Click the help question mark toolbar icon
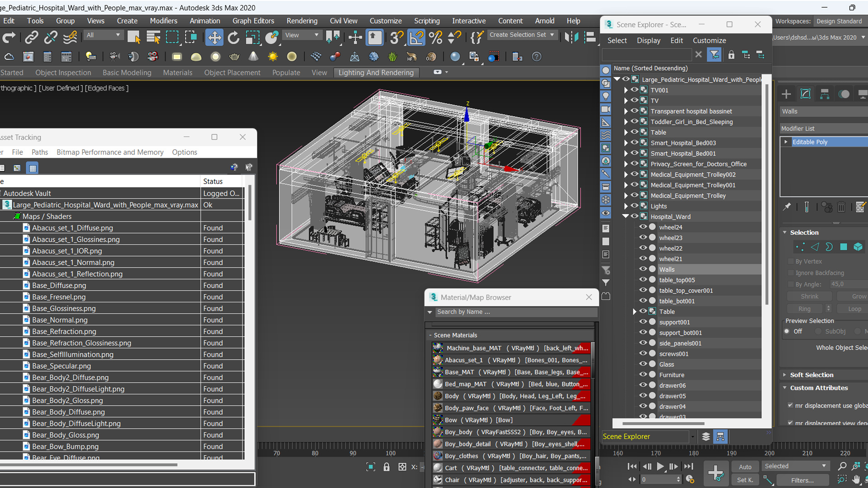The image size is (868, 488). [536, 56]
